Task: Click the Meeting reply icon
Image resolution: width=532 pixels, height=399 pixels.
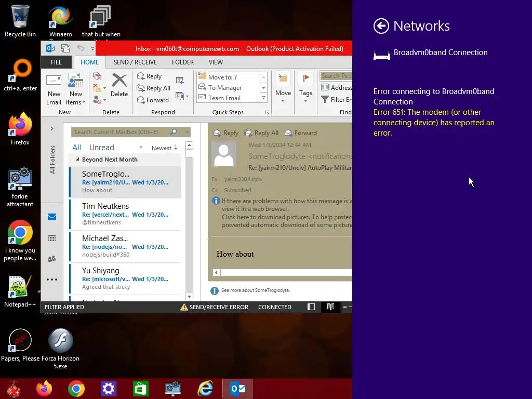Action: [180, 81]
